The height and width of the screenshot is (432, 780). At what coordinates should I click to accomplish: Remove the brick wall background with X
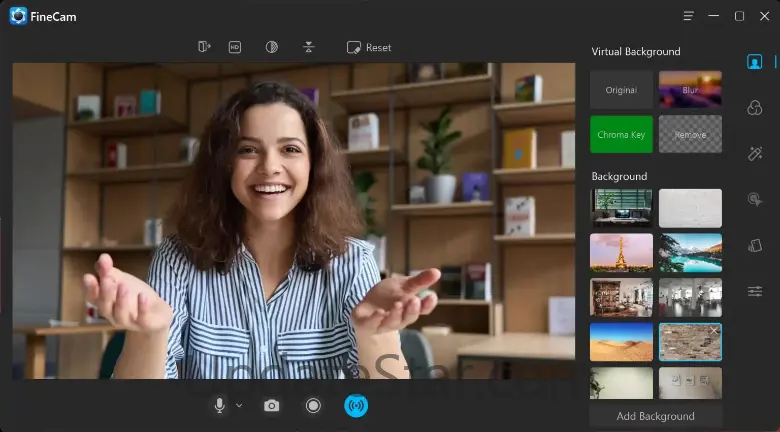coord(714,330)
